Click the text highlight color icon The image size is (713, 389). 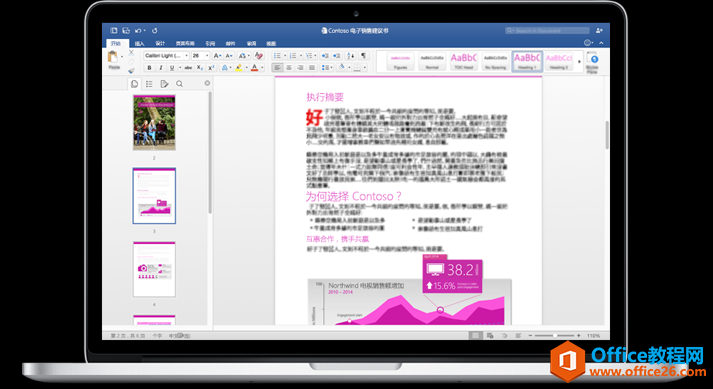tap(239, 68)
